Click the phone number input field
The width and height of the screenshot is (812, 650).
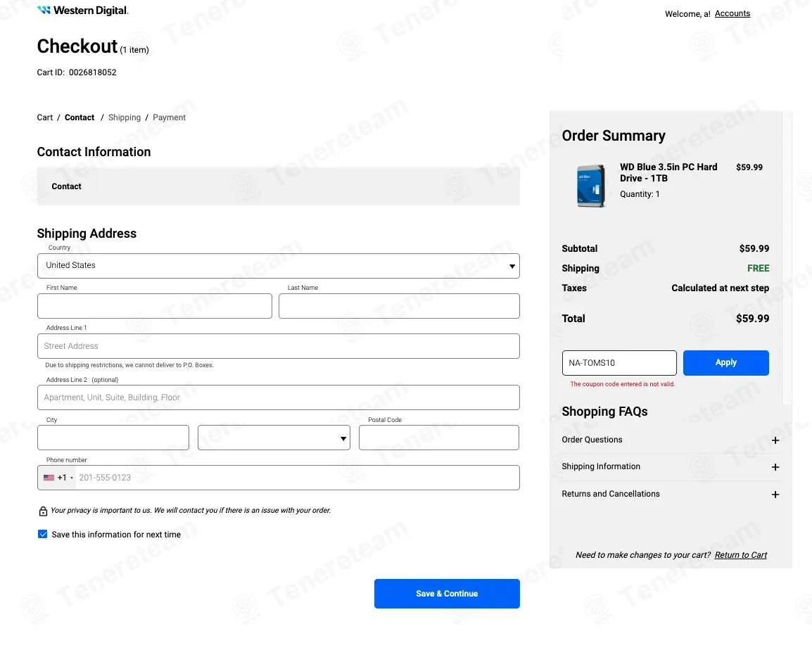297,478
